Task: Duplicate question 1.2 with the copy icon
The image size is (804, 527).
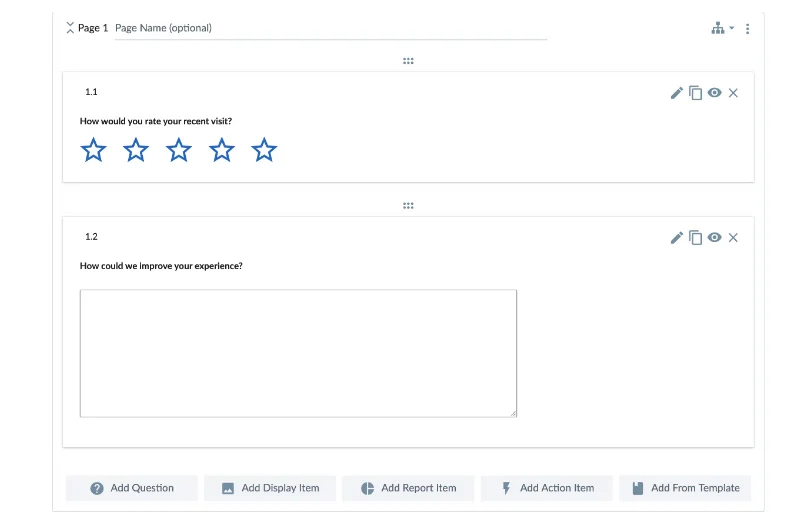Action: [695, 237]
